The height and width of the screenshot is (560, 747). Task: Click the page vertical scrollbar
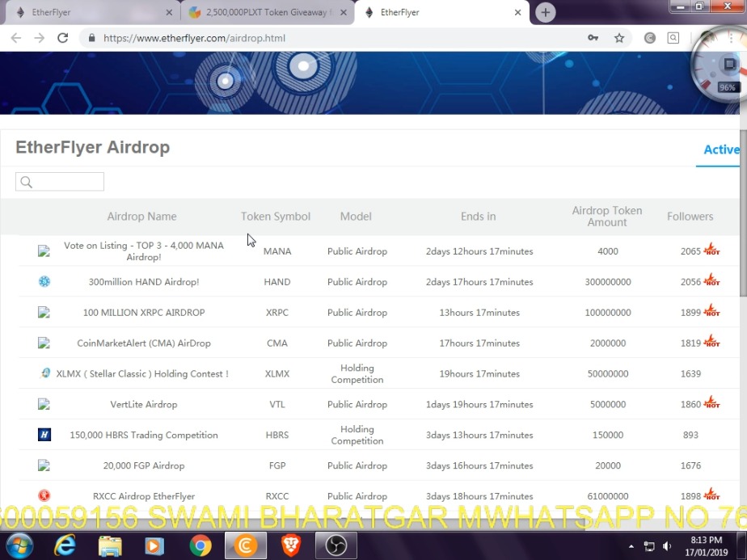pyautogui.click(x=743, y=214)
